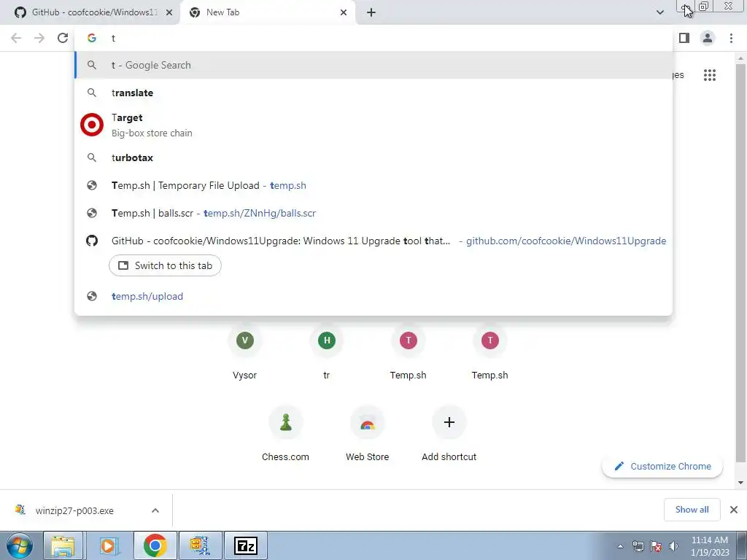Close the New Tab tab

point(344,12)
